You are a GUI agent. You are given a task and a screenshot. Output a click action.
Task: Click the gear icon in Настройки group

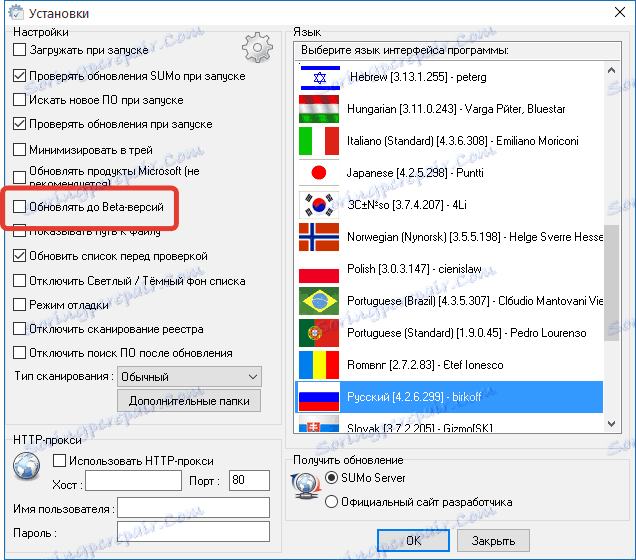click(258, 48)
